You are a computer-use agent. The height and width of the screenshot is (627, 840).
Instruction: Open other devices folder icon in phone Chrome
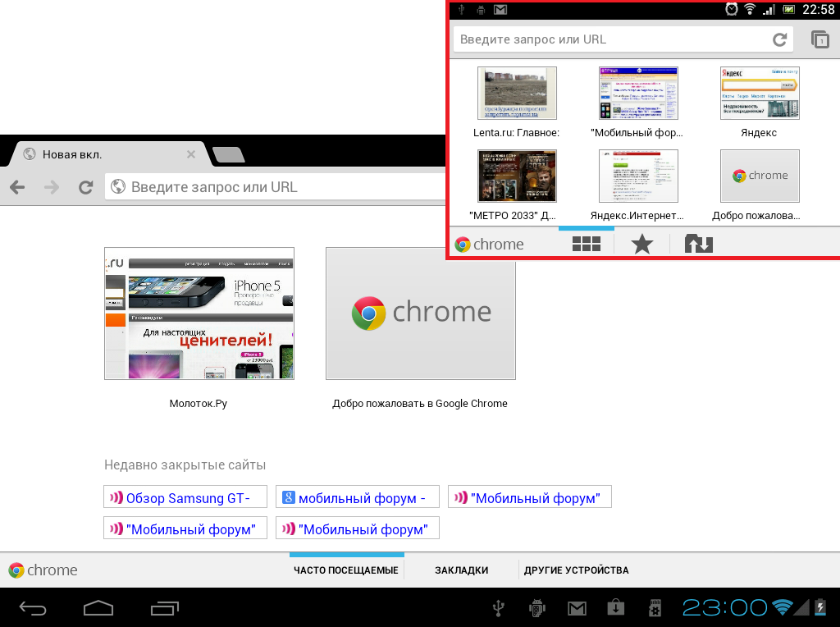[699, 244]
